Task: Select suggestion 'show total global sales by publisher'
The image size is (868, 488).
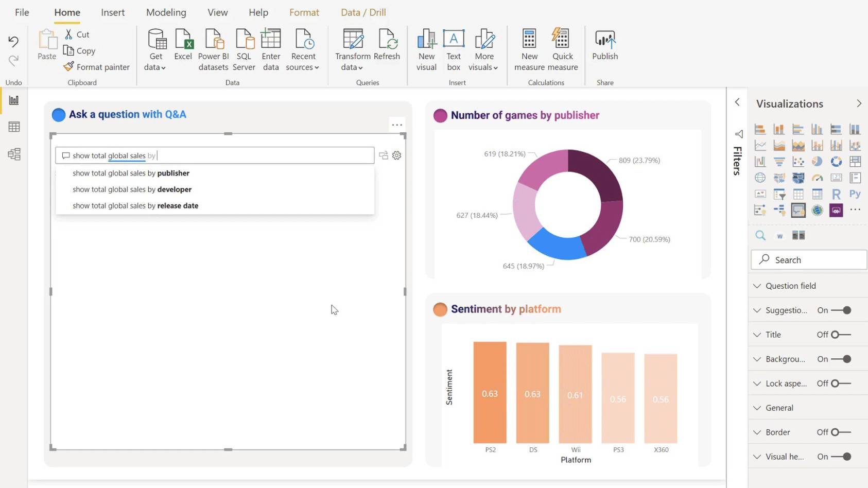Action: tap(131, 173)
